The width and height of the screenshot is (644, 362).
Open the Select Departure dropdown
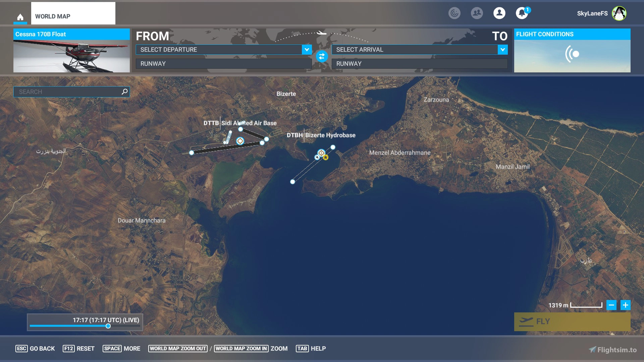click(224, 50)
